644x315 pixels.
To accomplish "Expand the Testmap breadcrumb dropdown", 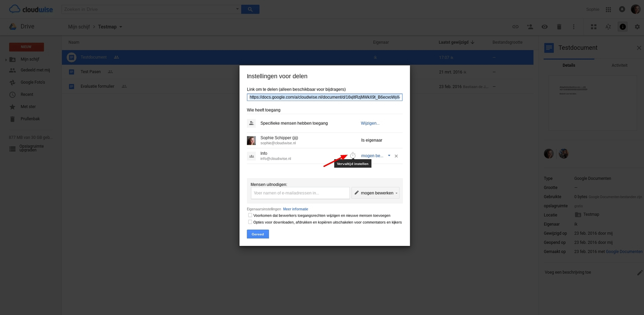I will coord(121,27).
